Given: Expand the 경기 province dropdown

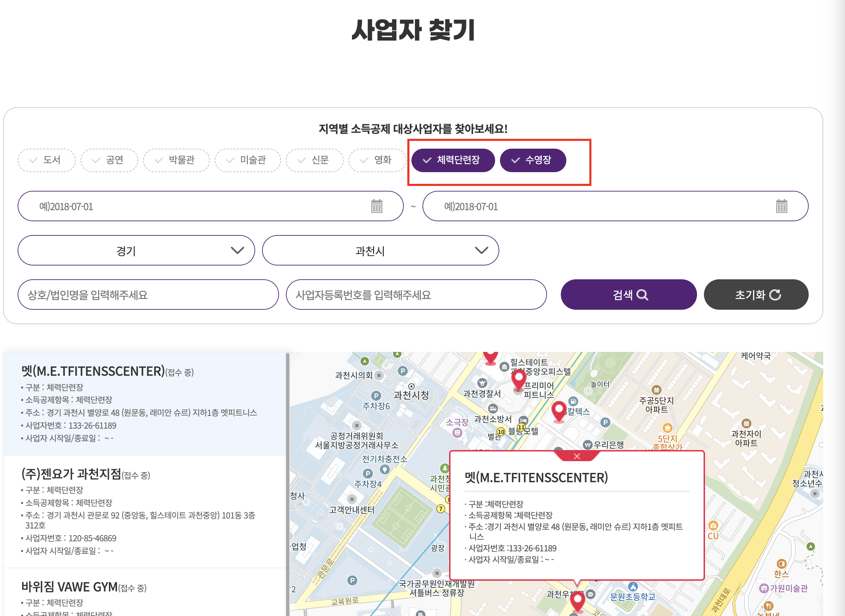Looking at the screenshot, I should coord(136,251).
